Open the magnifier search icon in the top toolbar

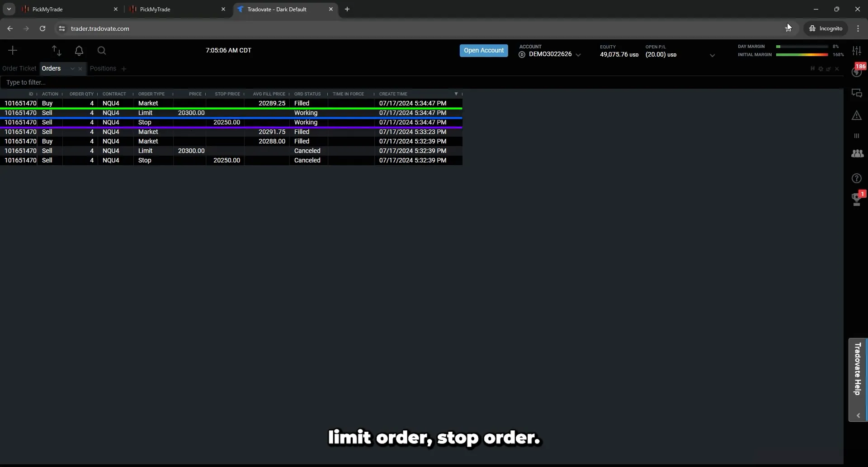102,51
